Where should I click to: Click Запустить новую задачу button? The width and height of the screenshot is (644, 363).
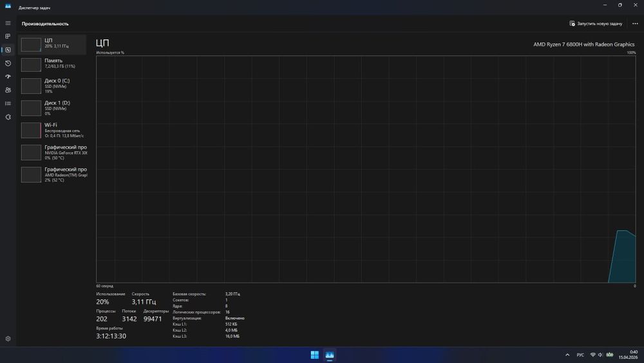[x=596, y=23]
